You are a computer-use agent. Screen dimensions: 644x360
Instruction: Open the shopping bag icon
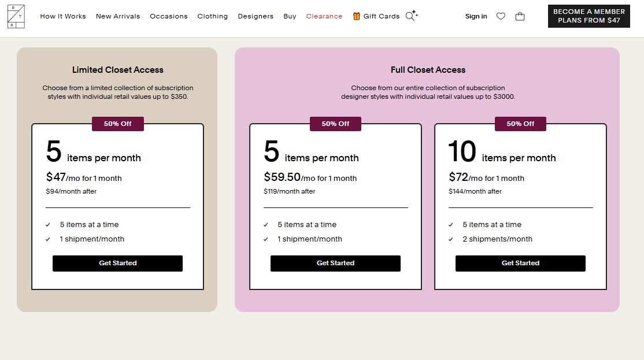pyautogui.click(x=520, y=16)
